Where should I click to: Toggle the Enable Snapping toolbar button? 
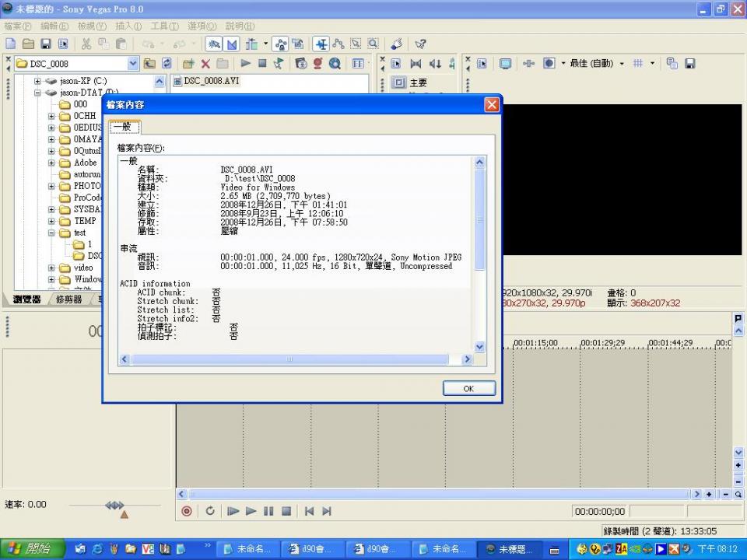[x=215, y=44]
